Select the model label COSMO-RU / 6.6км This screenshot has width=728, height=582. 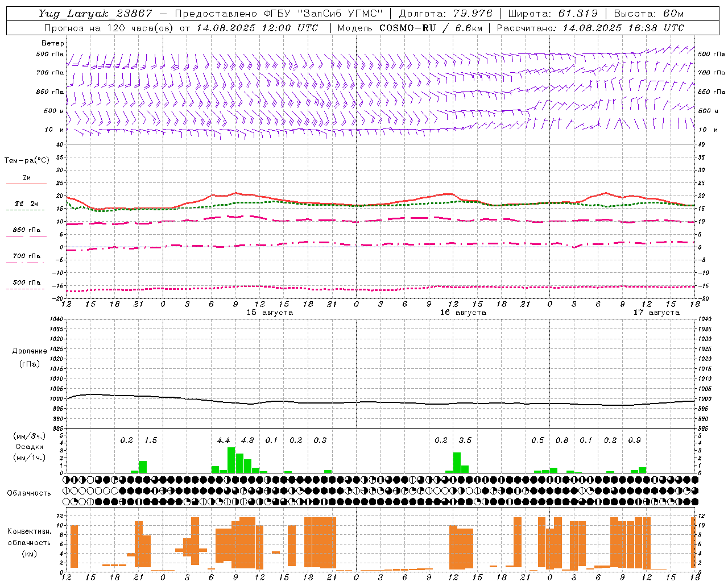(x=431, y=28)
